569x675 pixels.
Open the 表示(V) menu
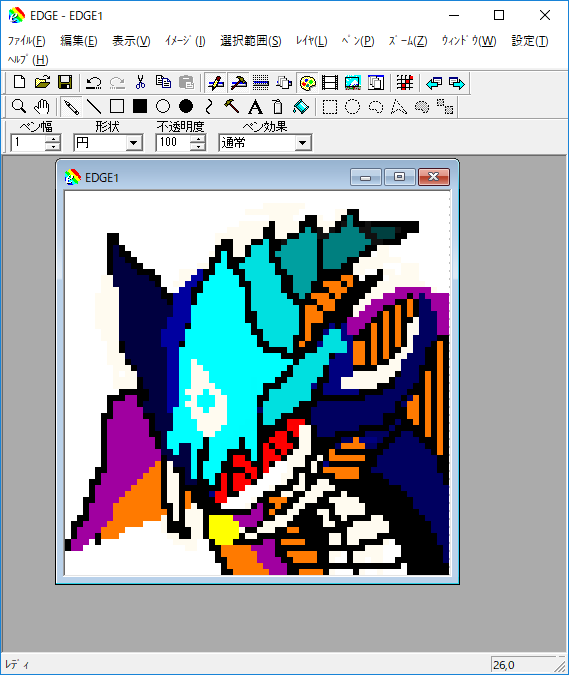pyautogui.click(x=131, y=41)
